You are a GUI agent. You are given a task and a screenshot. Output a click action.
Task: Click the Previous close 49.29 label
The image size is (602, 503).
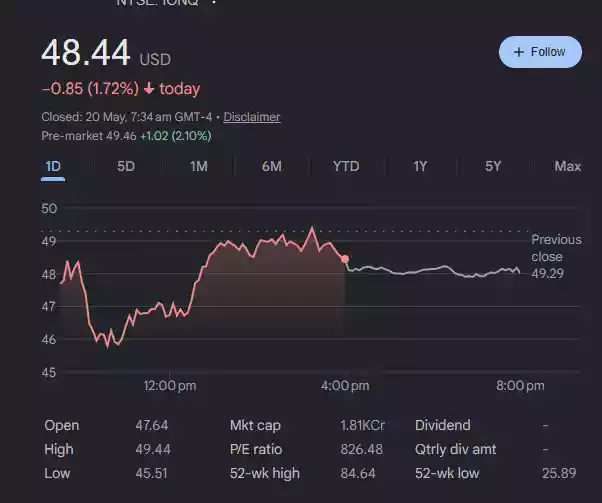coord(556,256)
